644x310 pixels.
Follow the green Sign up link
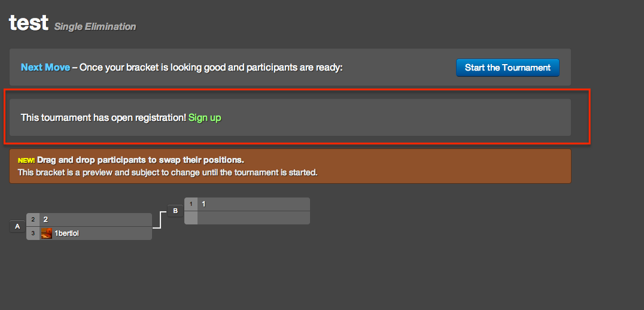pyautogui.click(x=205, y=118)
